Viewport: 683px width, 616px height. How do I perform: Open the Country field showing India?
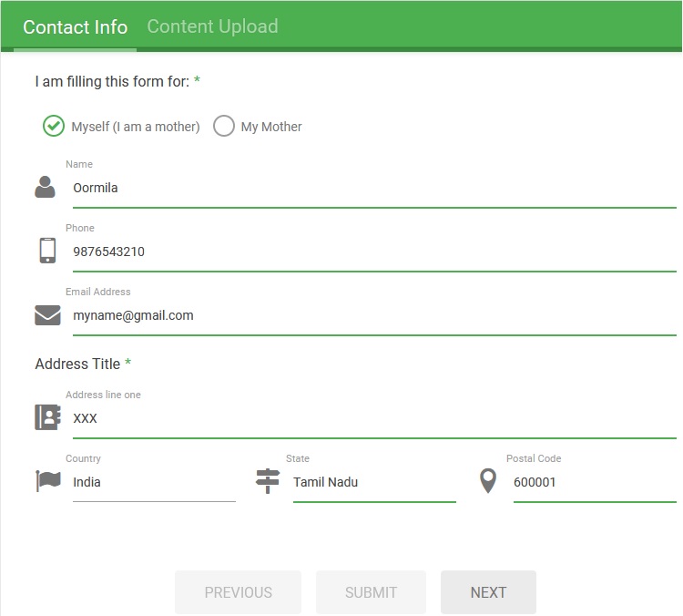tap(154, 482)
